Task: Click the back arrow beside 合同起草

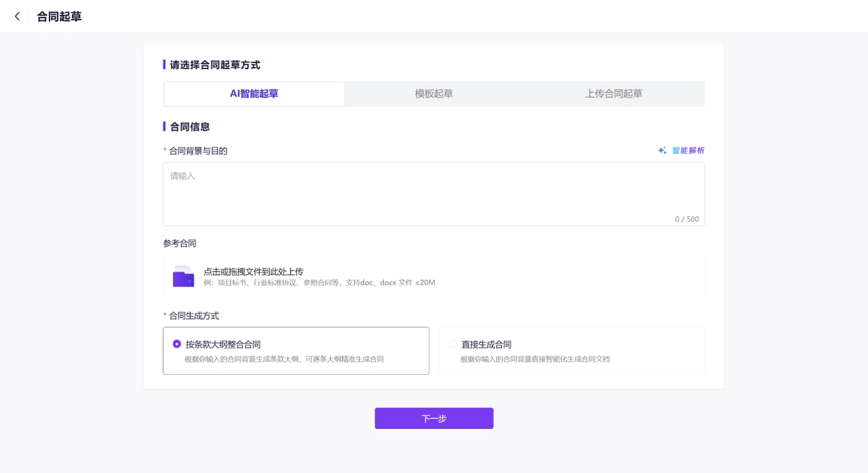Action: (17, 16)
